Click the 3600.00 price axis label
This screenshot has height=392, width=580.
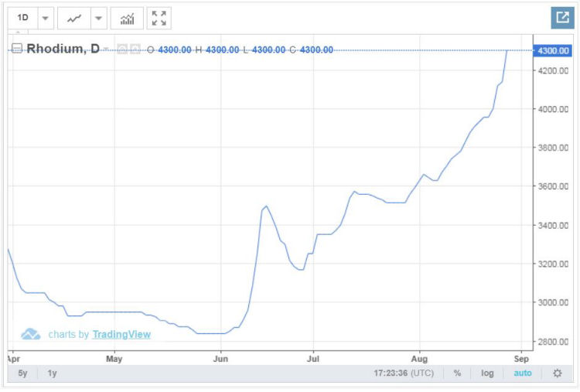click(x=553, y=186)
